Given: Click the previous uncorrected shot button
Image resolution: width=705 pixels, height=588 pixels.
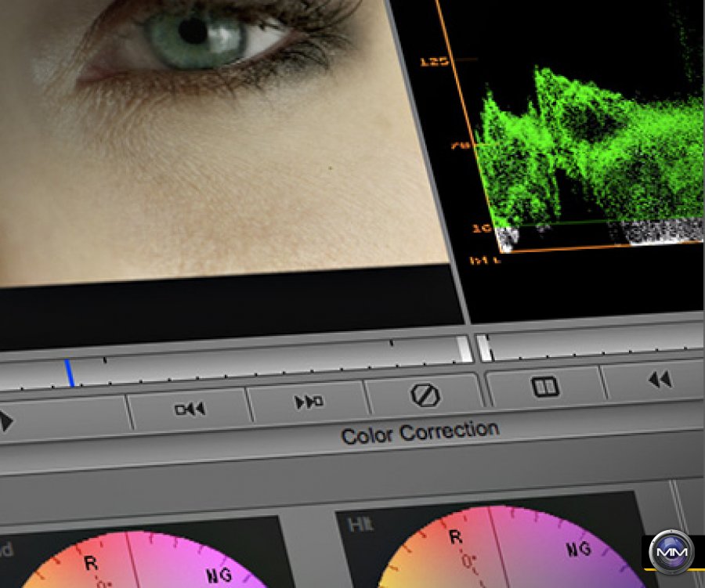Looking at the screenshot, I should [x=190, y=408].
